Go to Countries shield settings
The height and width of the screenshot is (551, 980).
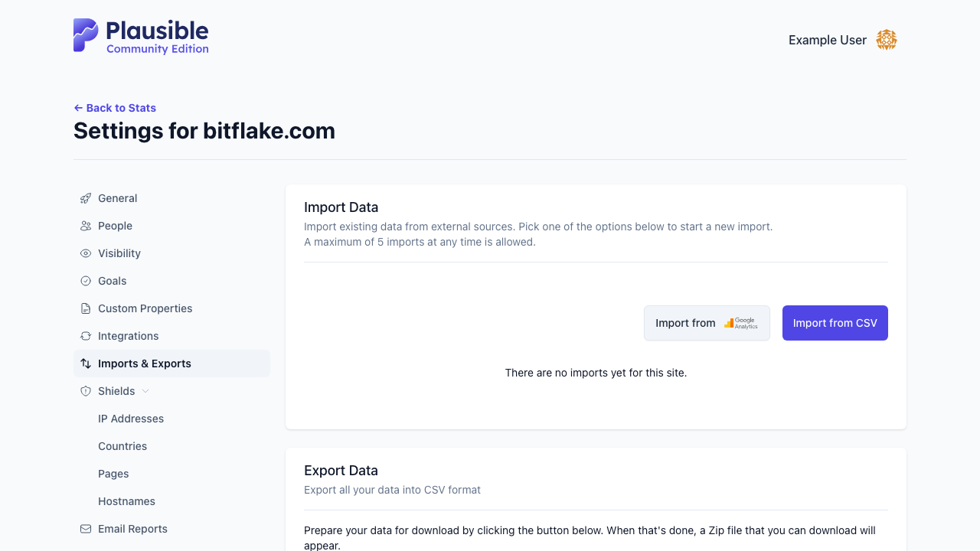122,446
